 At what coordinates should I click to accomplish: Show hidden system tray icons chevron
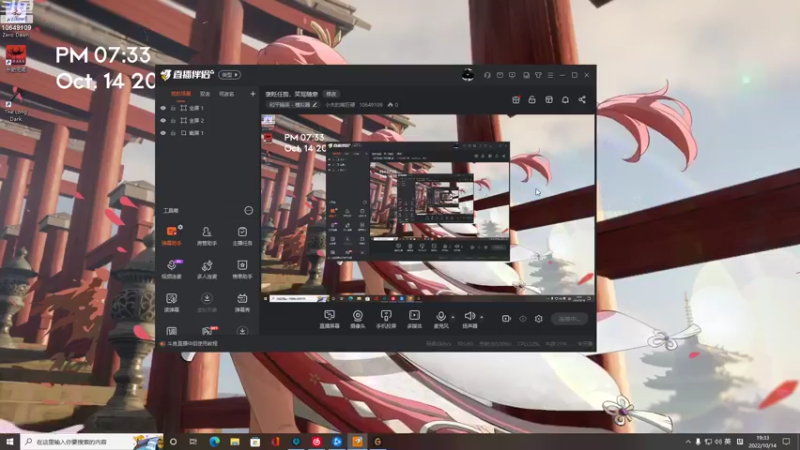tap(688, 442)
